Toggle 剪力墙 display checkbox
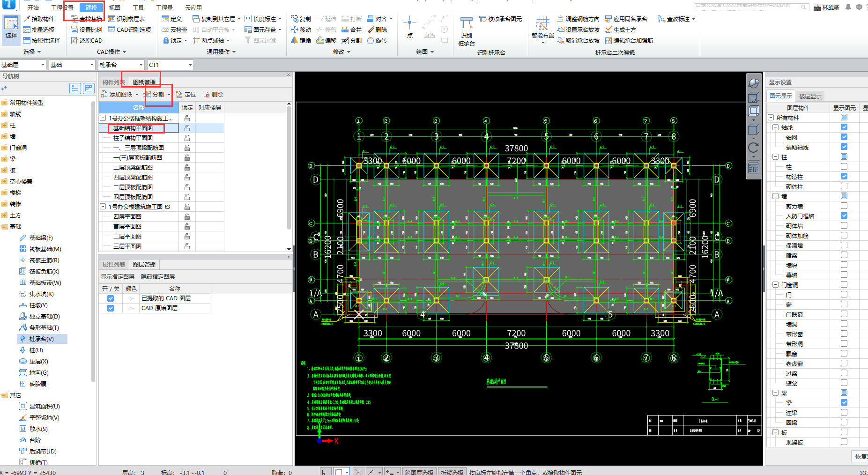The image size is (868, 475). coord(844,206)
